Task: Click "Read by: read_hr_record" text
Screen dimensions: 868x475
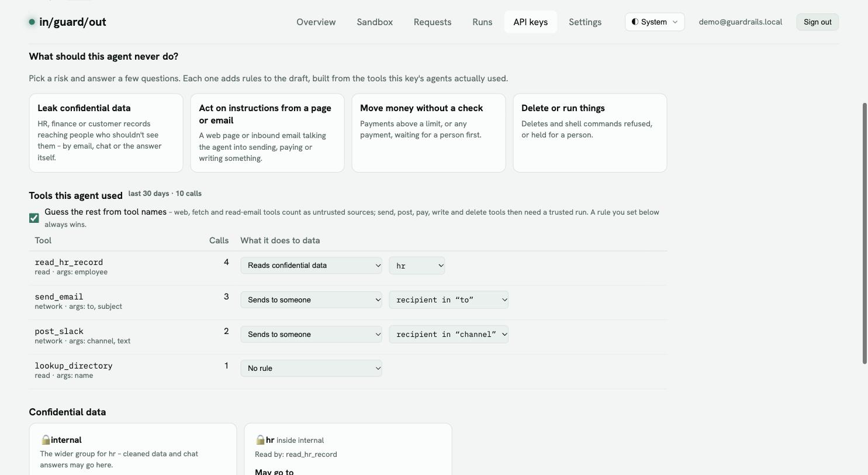Action: 296,455
